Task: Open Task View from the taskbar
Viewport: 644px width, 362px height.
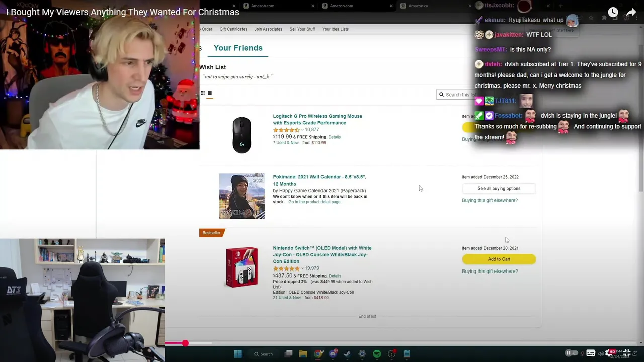Action: click(x=289, y=354)
